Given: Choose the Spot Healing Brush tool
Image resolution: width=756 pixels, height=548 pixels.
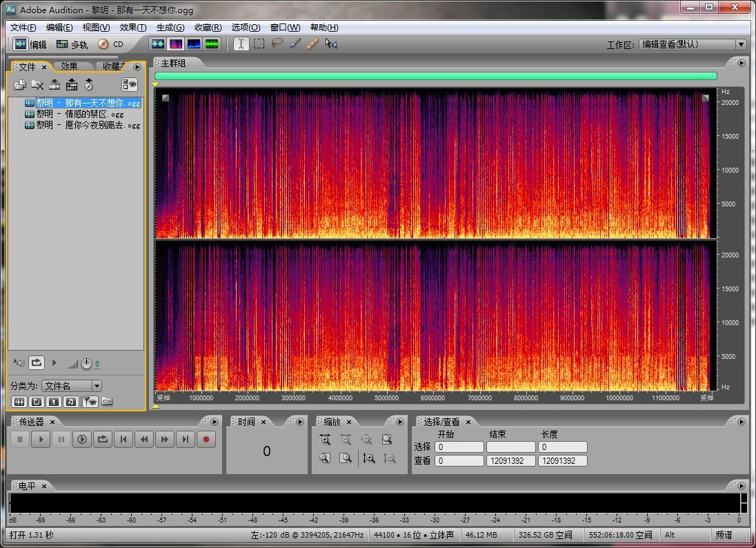Looking at the screenshot, I should pos(312,44).
